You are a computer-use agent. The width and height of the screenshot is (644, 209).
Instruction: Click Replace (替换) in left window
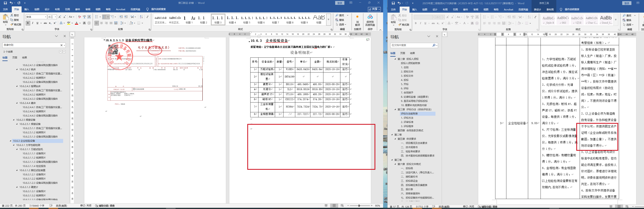[x=340, y=20]
